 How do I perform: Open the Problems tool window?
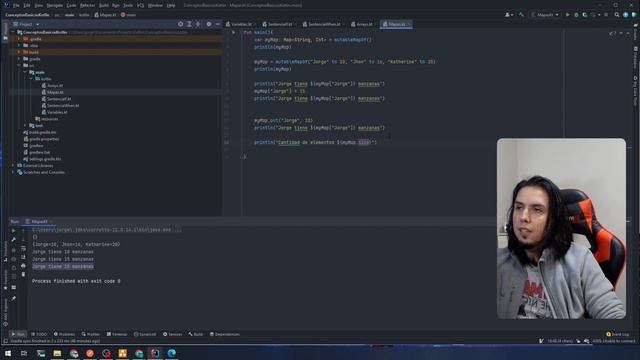[x=64, y=334]
